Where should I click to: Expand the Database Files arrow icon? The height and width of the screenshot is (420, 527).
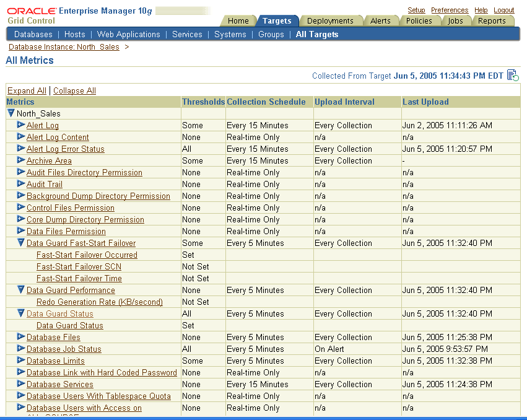tap(21, 337)
